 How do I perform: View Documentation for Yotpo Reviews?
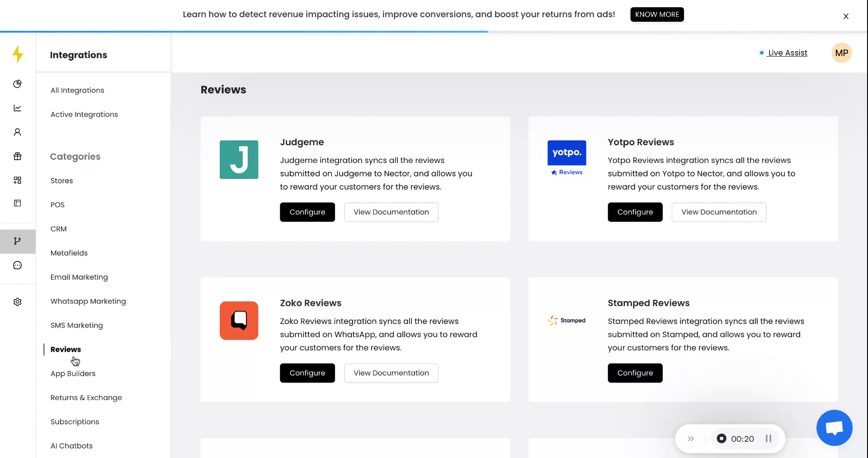(718, 212)
